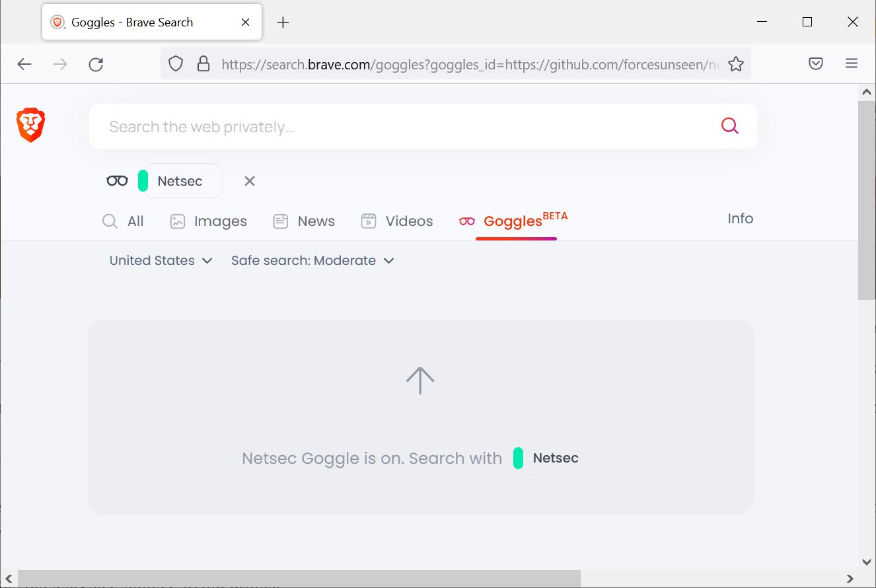Open a new tab with the plus button

pos(283,22)
